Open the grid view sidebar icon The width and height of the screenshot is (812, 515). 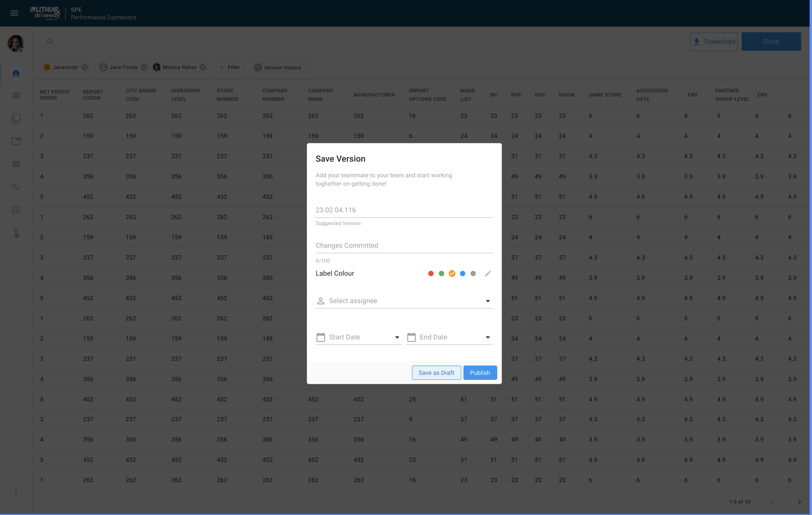pos(16,96)
